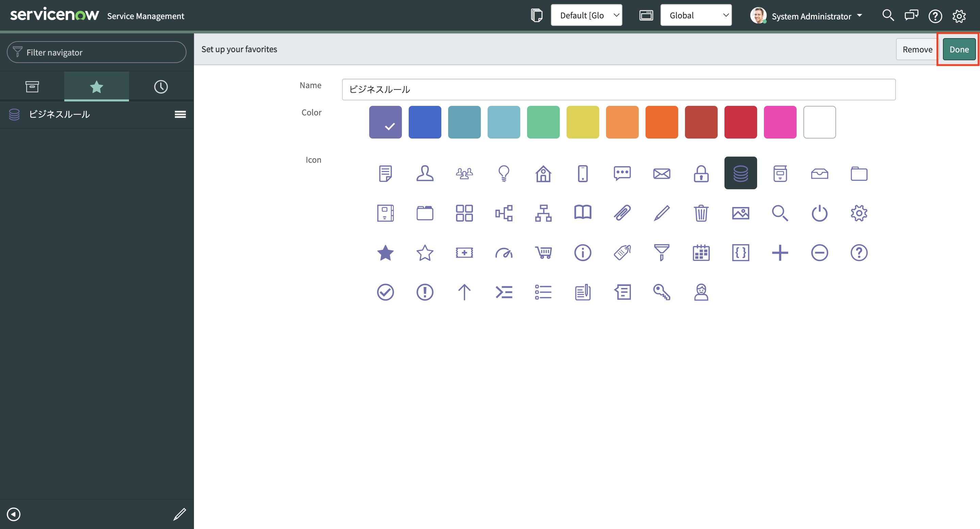The width and height of the screenshot is (980, 529).
Task: Collapse navigator with bottom-left arrow button
Action: pyautogui.click(x=14, y=514)
